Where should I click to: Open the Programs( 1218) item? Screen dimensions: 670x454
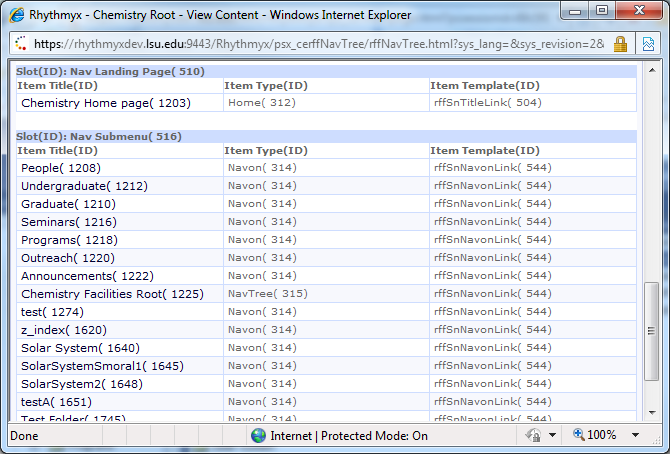coord(69,240)
